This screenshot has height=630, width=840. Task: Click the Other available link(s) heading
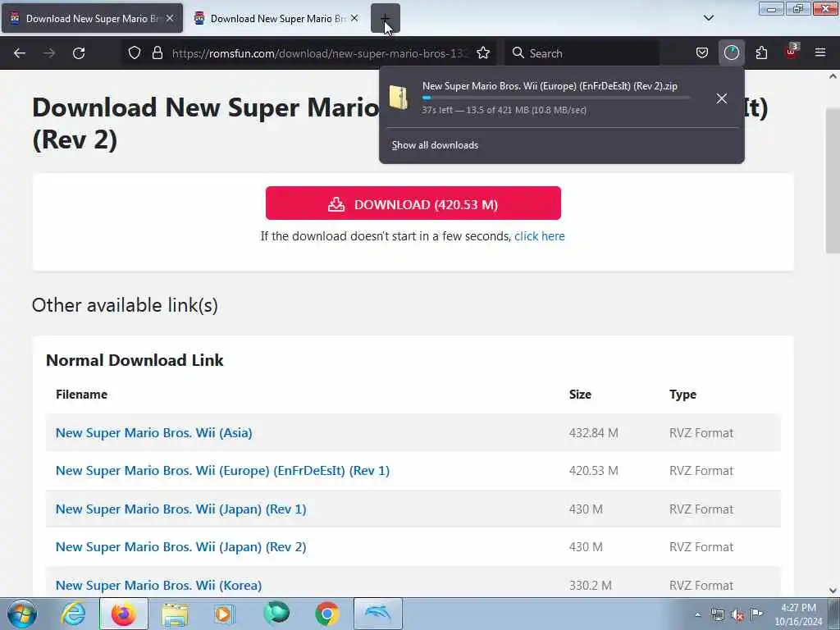(125, 305)
